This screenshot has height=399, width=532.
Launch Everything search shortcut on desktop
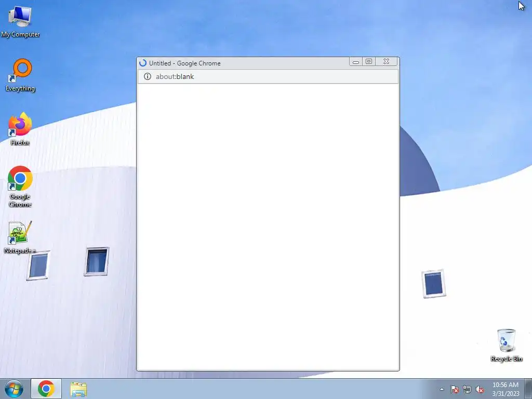pyautogui.click(x=20, y=75)
